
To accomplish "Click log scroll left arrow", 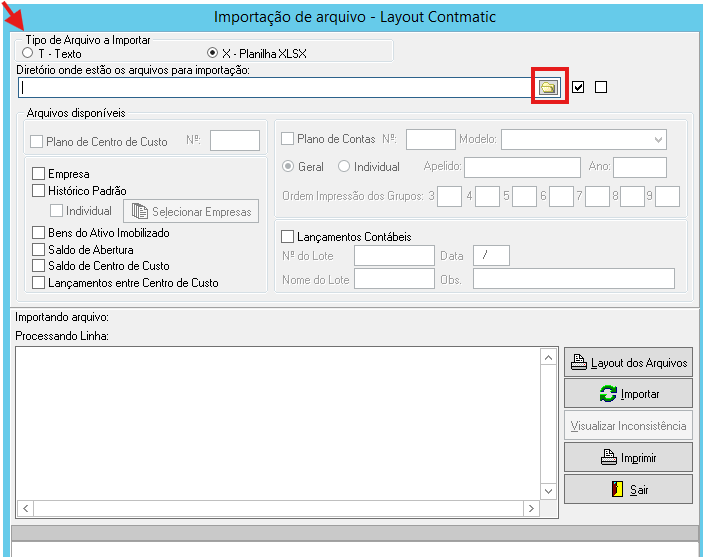I will pos(26,509).
